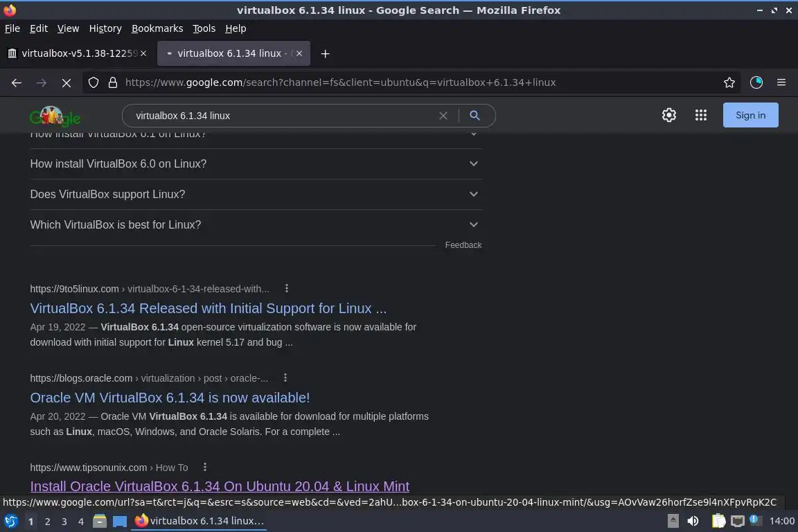Open the History menu
798x532 pixels.
[x=105, y=28]
